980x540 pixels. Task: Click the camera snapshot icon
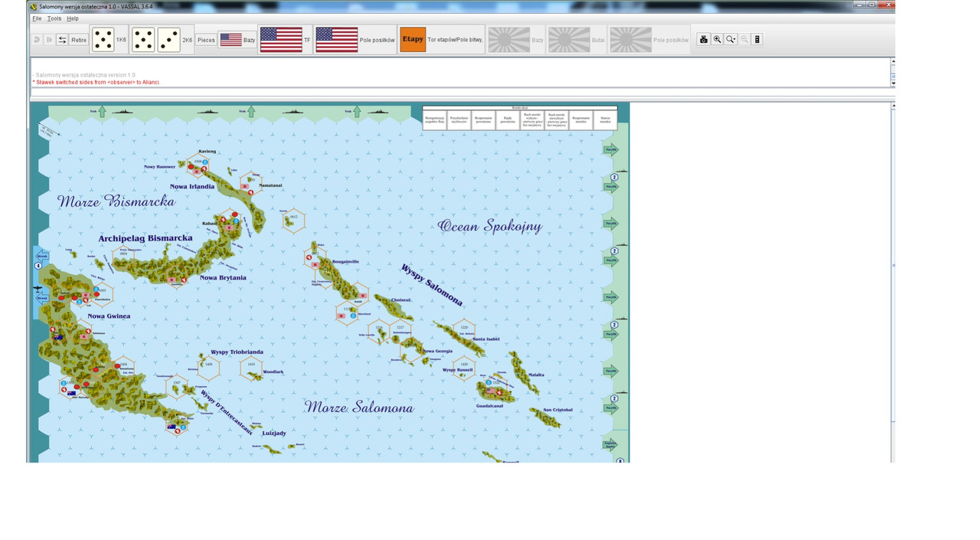(704, 39)
